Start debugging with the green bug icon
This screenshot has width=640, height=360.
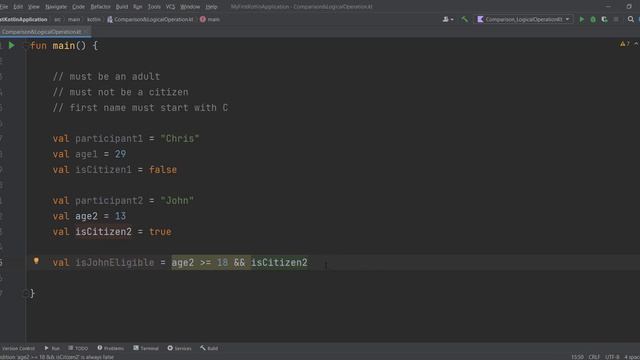pyautogui.click(x=593, y=19)
